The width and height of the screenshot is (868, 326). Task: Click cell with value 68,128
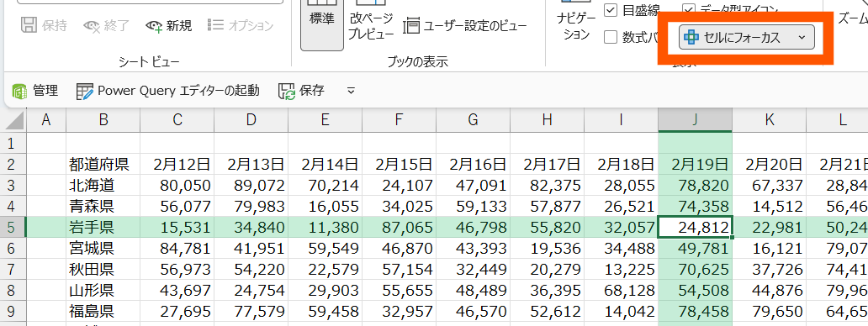tap(621, 290)
